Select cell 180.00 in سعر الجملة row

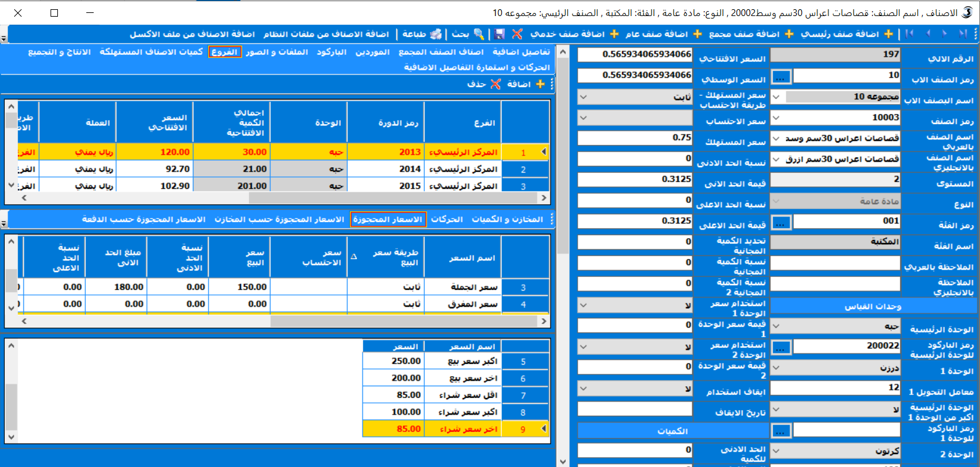click(x=116, y=287)
